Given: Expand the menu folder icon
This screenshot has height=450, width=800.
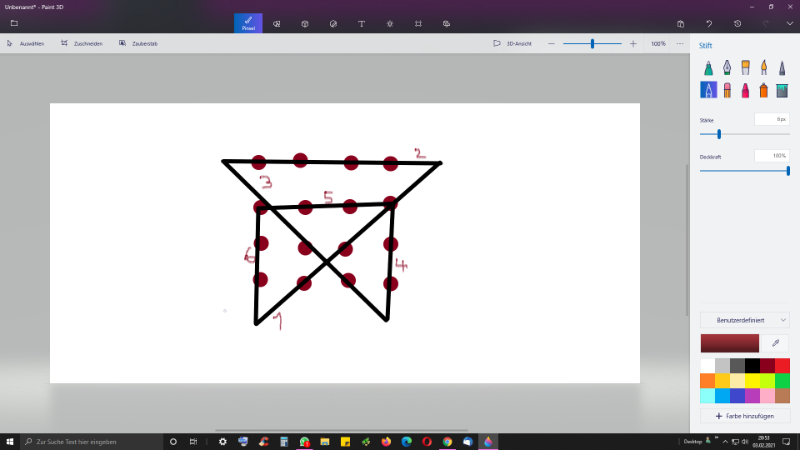Looking at the screenshot, I should (x=14, y=23).
